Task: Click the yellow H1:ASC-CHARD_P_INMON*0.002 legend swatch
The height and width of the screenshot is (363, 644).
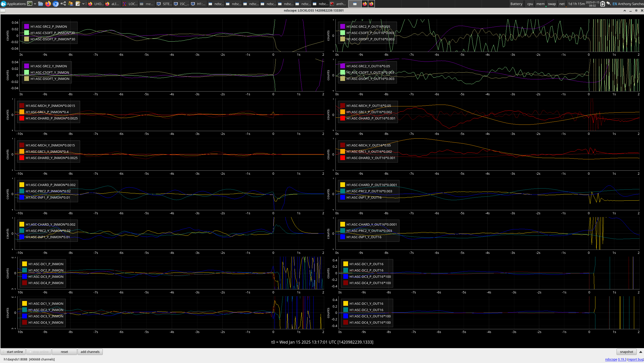Action: pos(22,185)
